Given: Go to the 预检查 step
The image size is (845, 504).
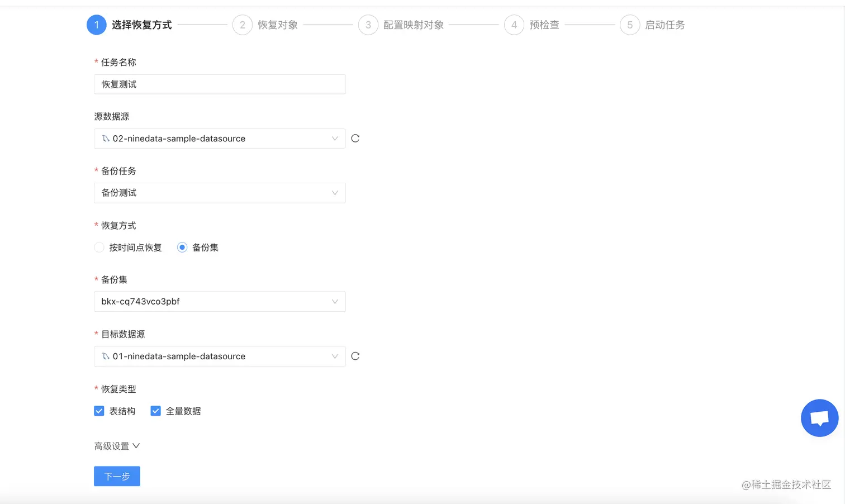Looking at the screenshot, I should coord(514,25).
